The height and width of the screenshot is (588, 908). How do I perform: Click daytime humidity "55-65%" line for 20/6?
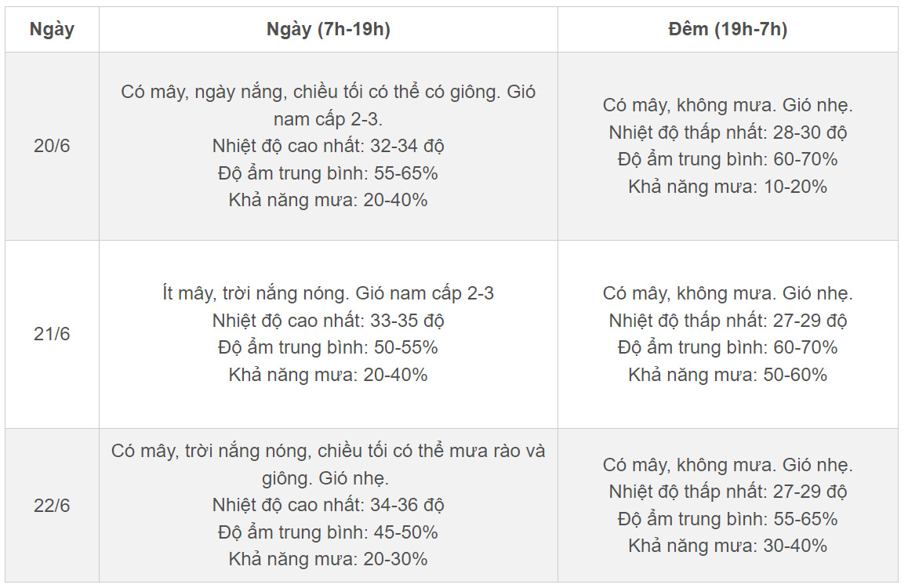click(328, 173)
